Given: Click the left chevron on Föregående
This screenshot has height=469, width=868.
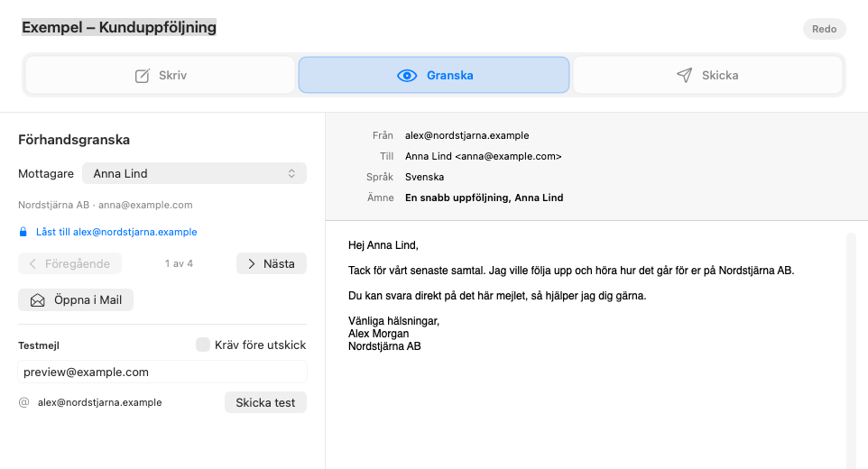Looking at the screenshot, I should pos(32,263).
